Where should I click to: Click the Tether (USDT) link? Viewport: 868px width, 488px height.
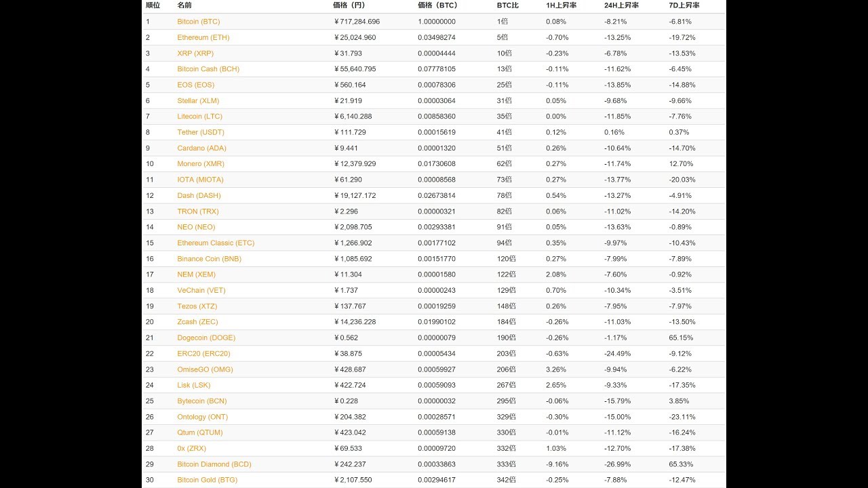pyautogui.click(x=200, y=132)
